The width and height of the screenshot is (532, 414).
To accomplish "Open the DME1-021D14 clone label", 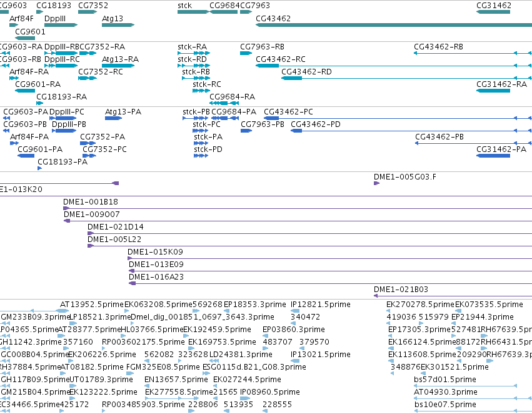I will coord(116,227).
